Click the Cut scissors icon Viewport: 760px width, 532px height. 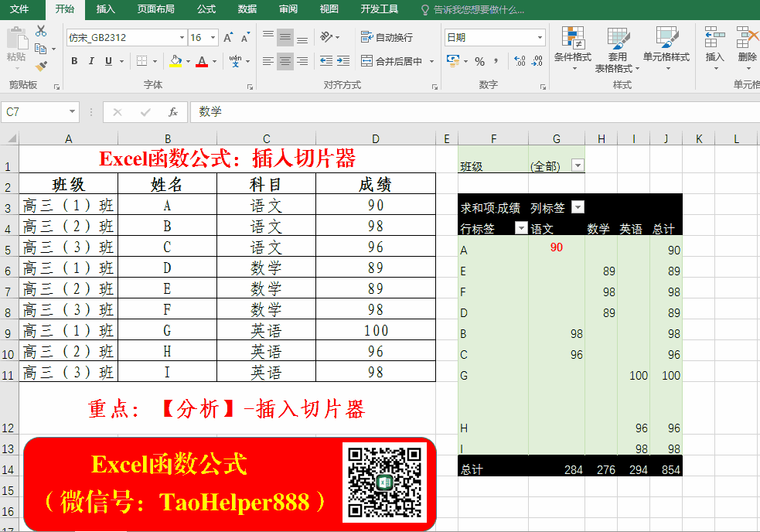point(41,31)
